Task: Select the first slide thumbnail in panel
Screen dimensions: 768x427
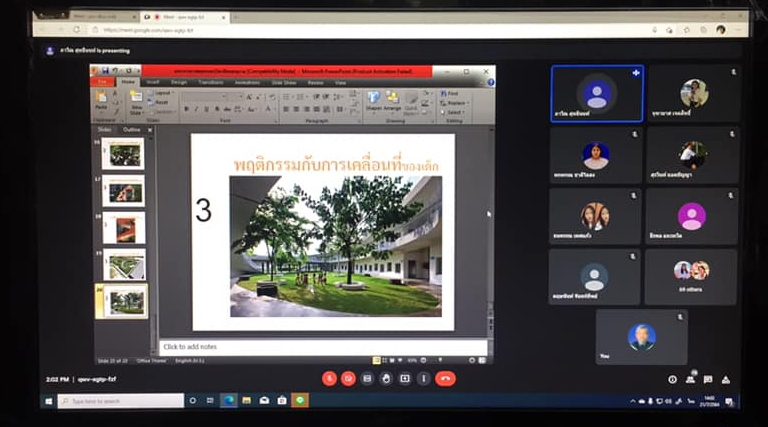Action: [x=124, y=154]
